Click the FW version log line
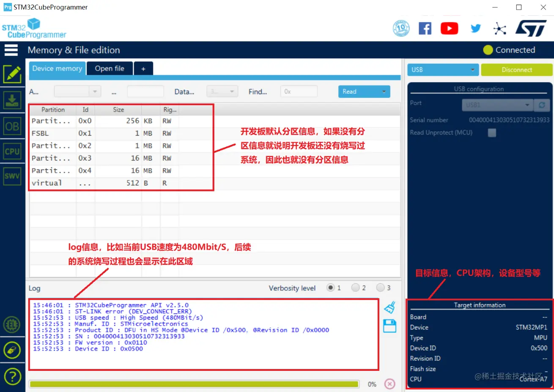The image size is (554, 392). (90, 343)
